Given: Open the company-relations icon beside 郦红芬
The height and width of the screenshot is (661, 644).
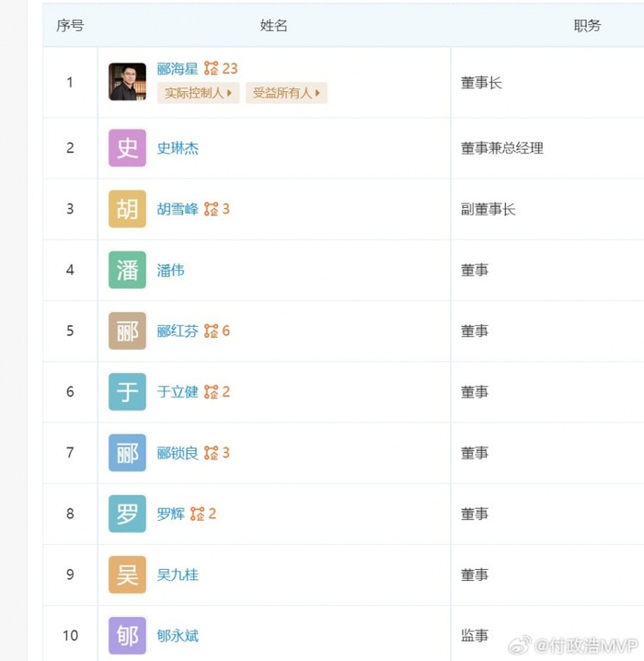Looking at the screenshot, I should (x=211, y=330).
